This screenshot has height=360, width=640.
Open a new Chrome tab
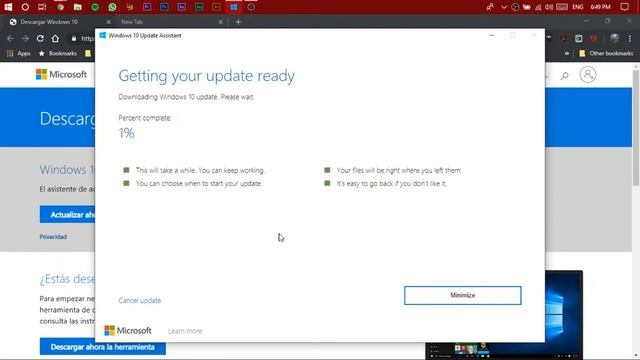pyautogui.click(x=238, y=22)
